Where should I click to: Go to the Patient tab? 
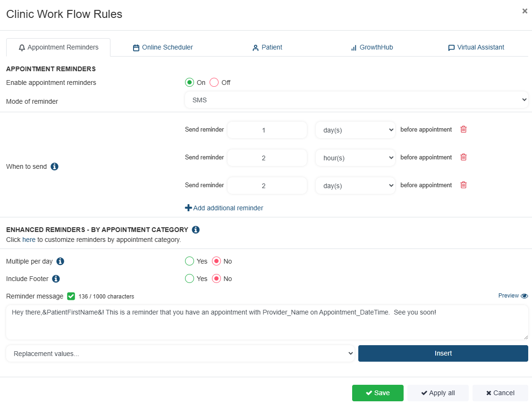tap(267, 48)
